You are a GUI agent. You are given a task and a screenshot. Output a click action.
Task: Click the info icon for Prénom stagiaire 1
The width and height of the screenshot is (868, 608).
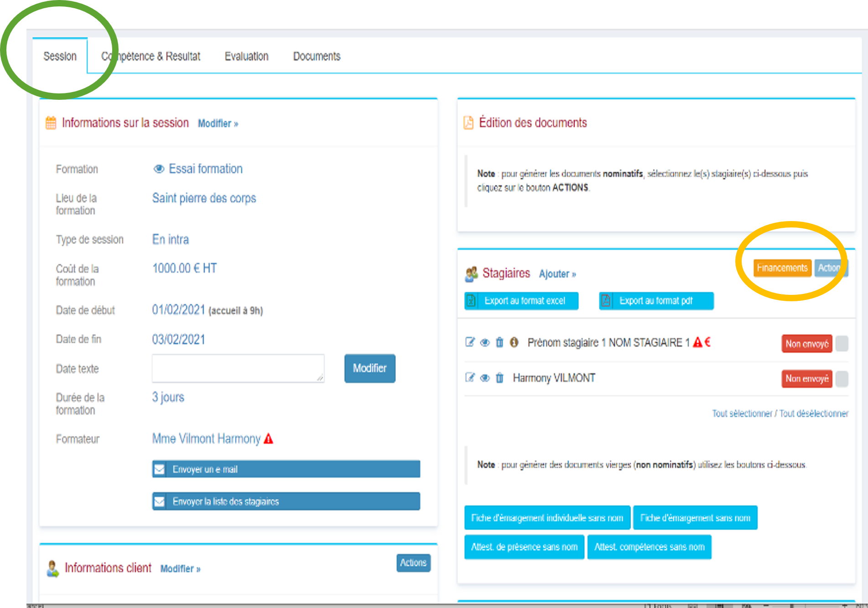(514, 342)
